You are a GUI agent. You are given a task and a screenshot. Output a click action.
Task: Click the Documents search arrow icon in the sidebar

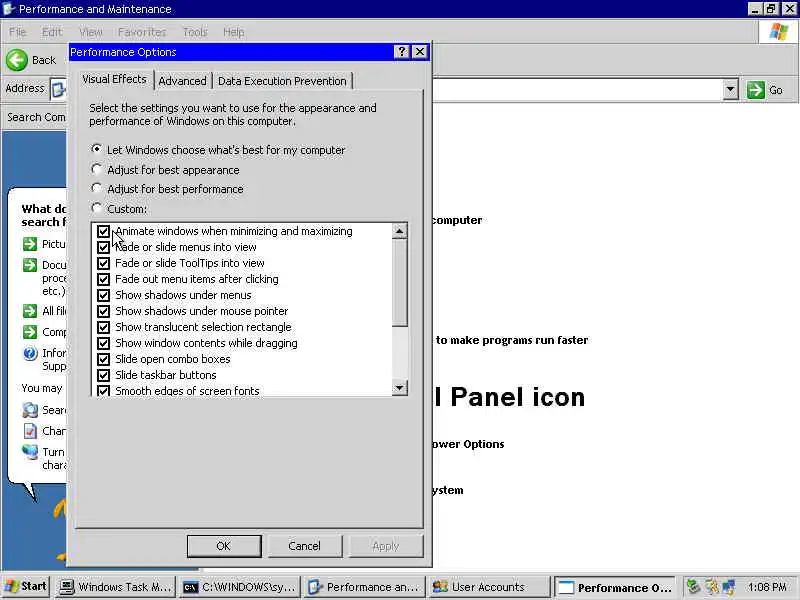coord(30,265)
